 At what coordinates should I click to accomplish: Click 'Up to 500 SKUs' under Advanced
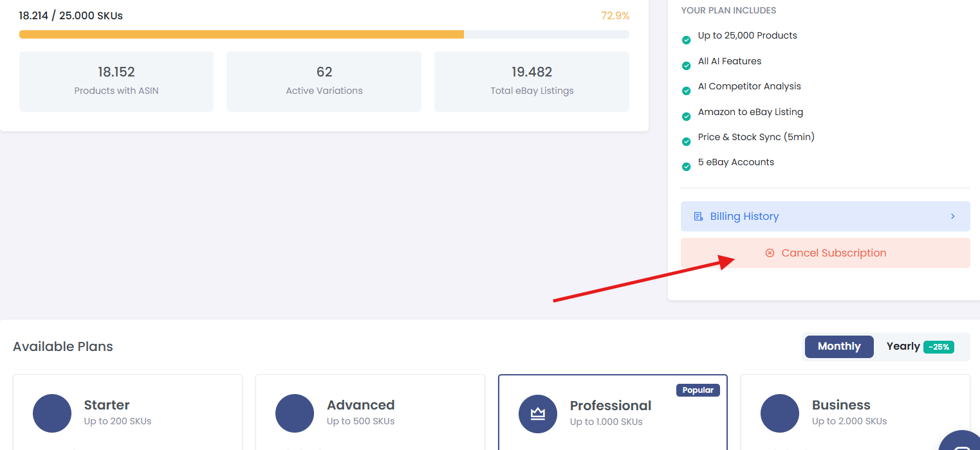point(361,421)
